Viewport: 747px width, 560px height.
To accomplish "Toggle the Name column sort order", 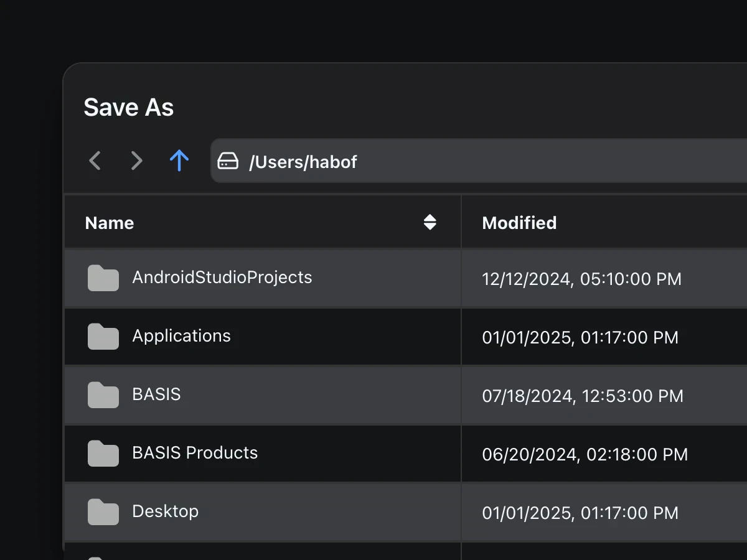I will 110,223.
